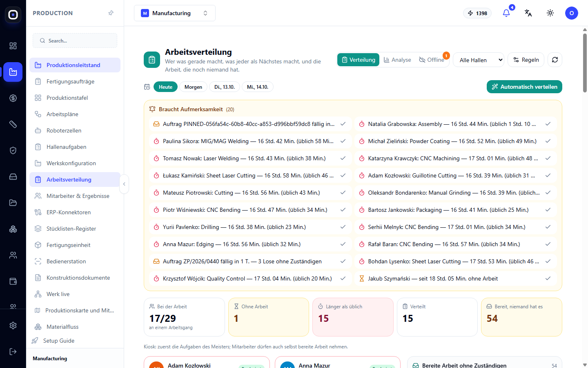Open the Alle Hallen dropdown
Image resolution: width=588 pixels, height=368 pixels.
pos(479,60)
